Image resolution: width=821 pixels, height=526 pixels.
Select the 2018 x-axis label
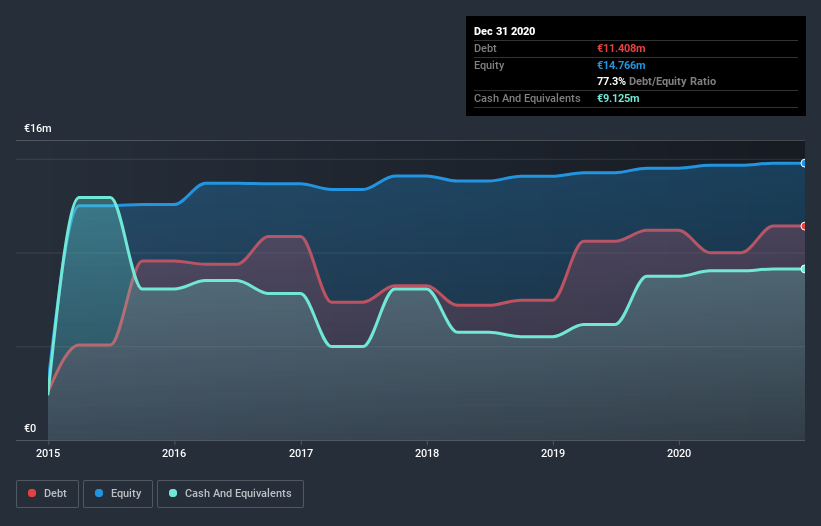(427, 453)
